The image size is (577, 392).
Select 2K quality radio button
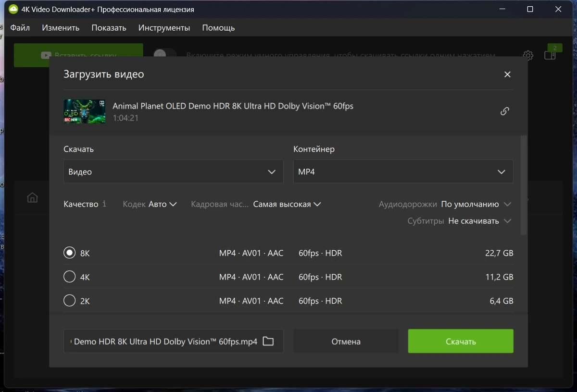click(x=70, y=301)
